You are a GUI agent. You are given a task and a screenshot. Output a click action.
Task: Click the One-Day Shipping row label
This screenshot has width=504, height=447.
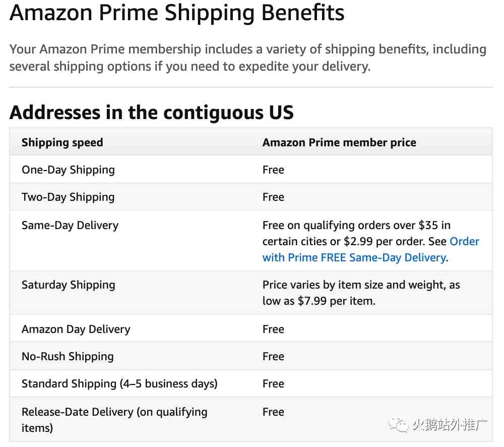pos(68,170)
